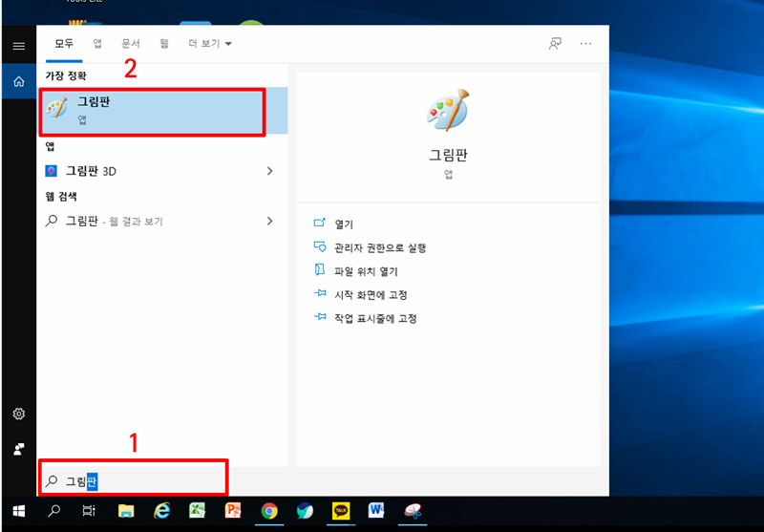
Task: Open Google Chrome from the taskbar
Action: 269,511
